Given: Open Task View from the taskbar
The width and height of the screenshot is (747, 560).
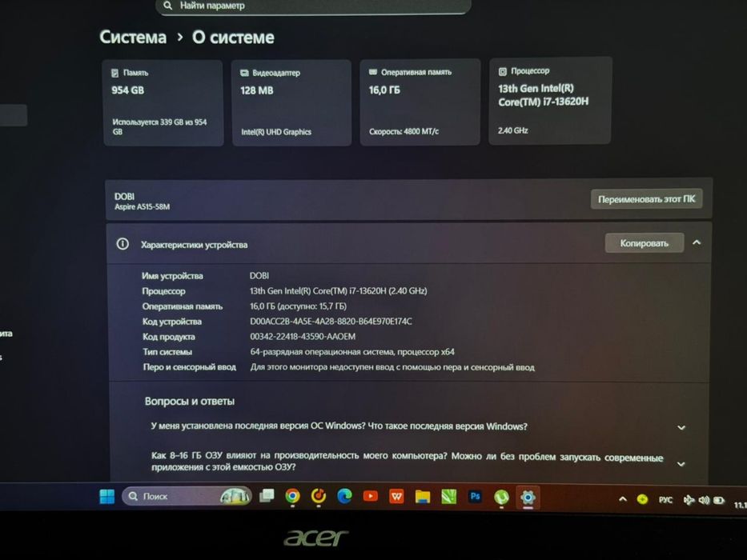Looking at the screenshot, I should (x=267, y=496).
